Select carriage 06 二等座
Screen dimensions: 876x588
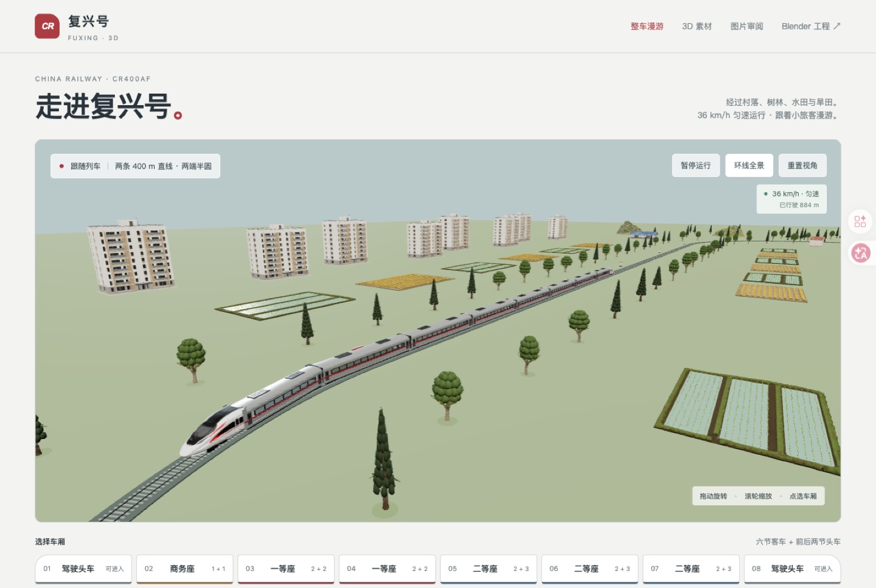(x=590, y=569)
